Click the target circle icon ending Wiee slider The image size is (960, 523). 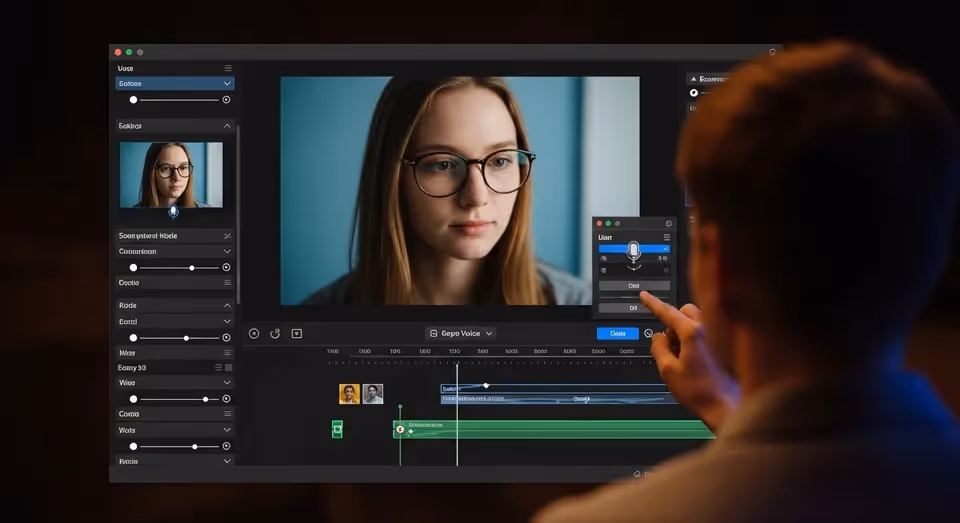point(226,399)
